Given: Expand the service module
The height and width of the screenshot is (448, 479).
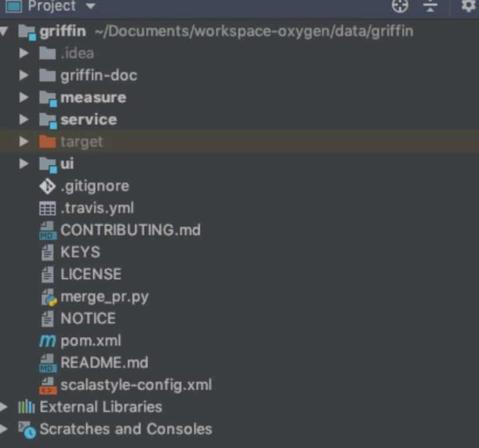Looking at the screenshot, I should click(x=23, y=119).
